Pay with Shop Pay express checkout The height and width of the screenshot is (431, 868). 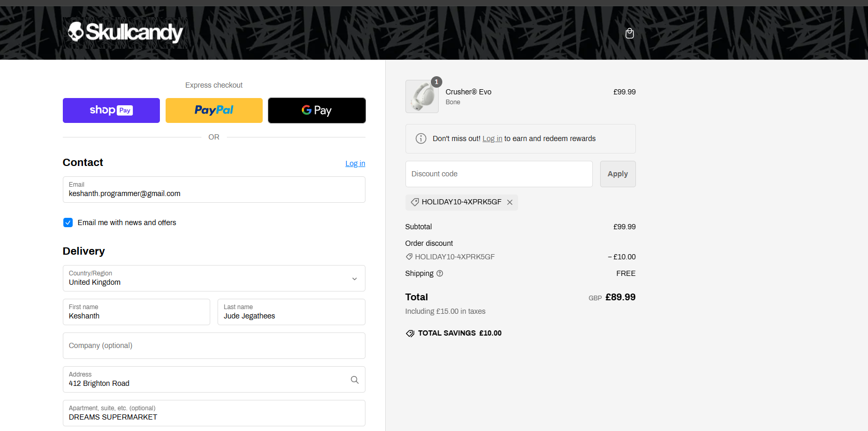click(111, 110)
